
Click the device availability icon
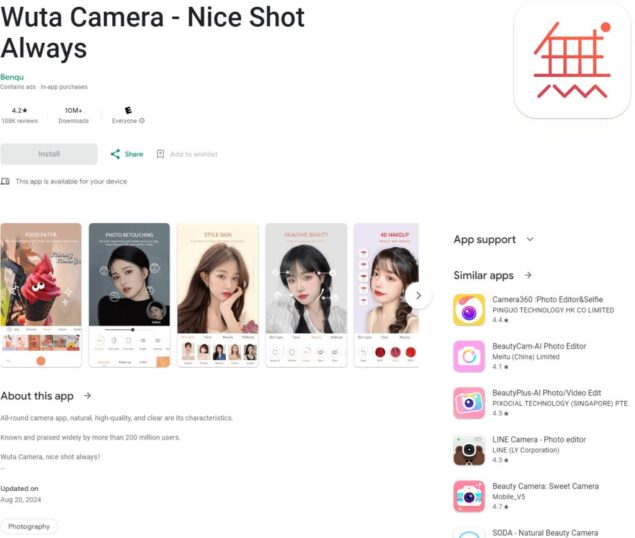tap(5, 181)
